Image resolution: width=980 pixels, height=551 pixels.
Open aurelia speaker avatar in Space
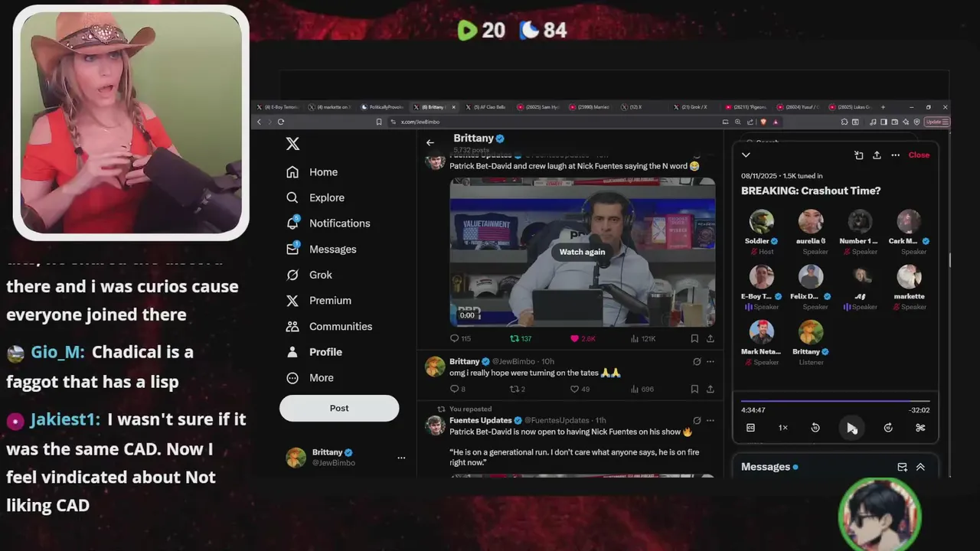(811, 221)
